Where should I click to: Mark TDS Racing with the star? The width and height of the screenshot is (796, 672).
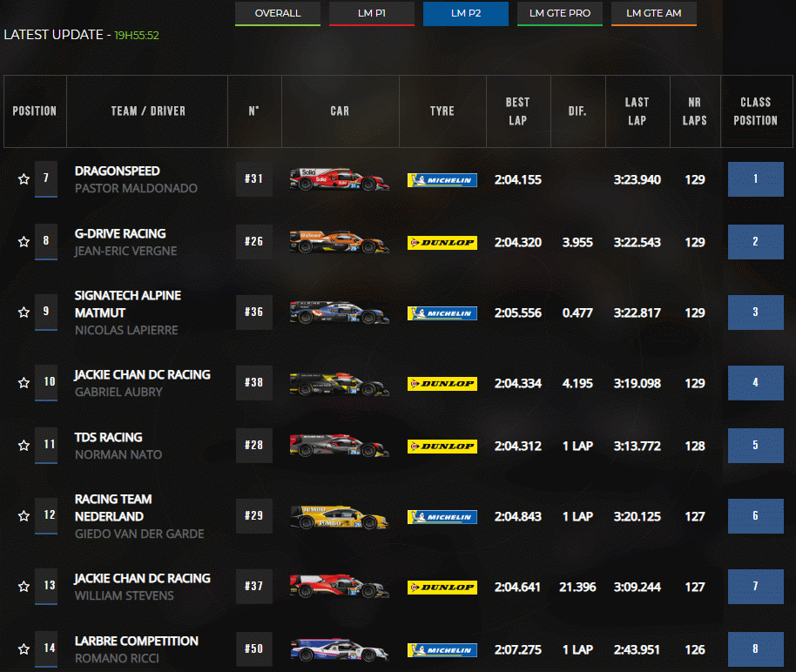[24, 446]
